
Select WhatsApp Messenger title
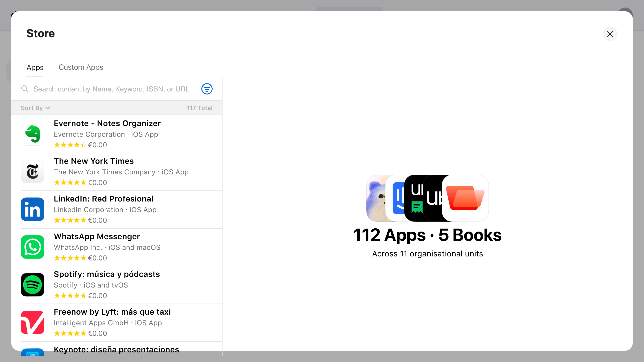pyautogui.click(x=97, y=236)
